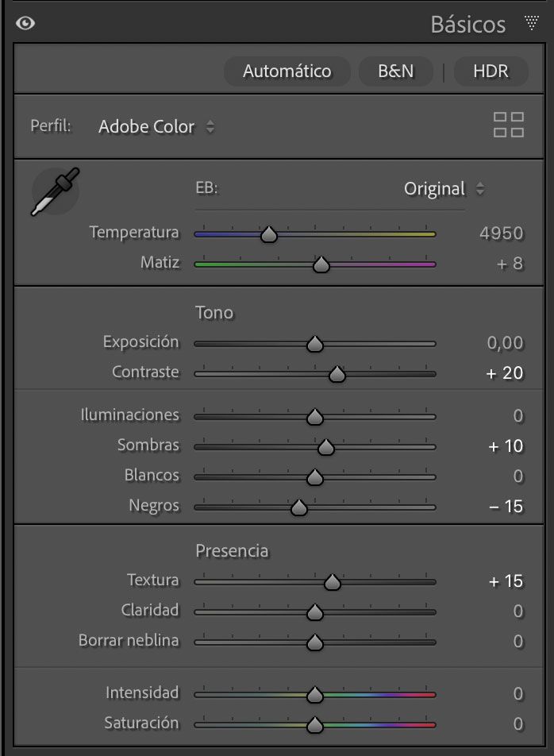Open the white balance Original dropdown
The width and height of the screenshot is (554, 756).
coord(444,189)
